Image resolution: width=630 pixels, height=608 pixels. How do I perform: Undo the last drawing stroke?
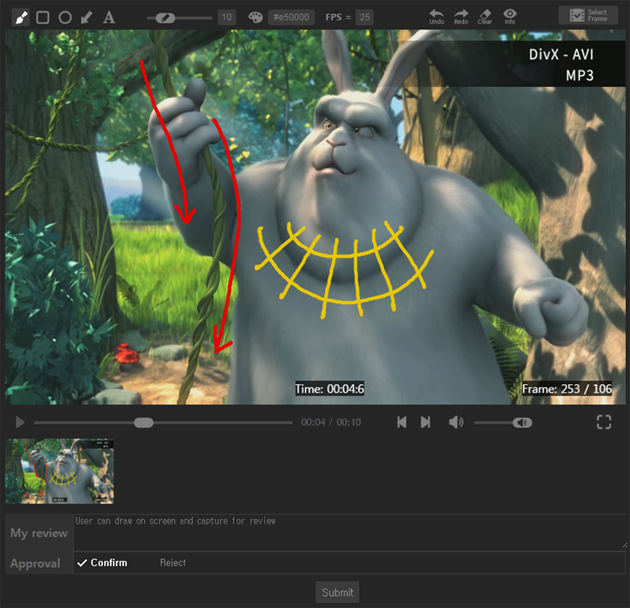[436, 15]
